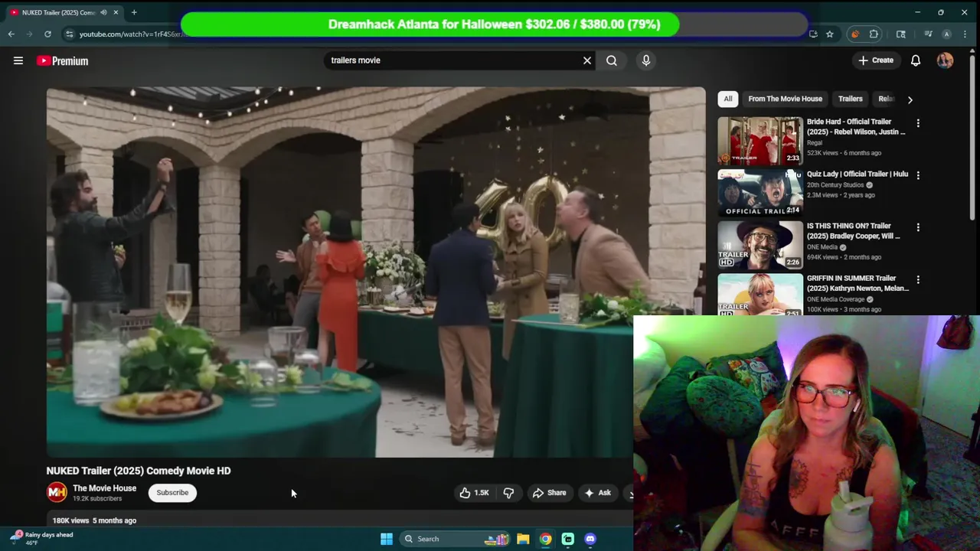Image resolution: width=980 pixels, height=551 pixels.
Task: Click the Windows taskbar Search box
Action: pyautogui.click(x=455, y=539)
